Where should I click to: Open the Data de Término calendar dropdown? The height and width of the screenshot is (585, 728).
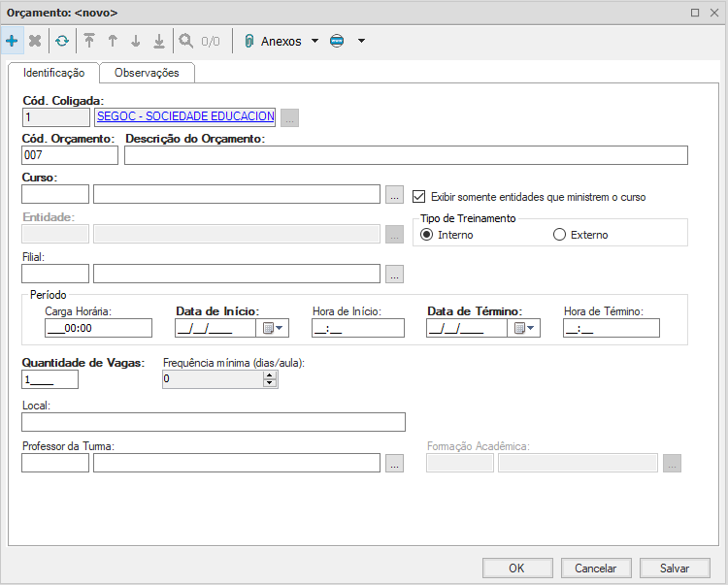tap(523, 328)
